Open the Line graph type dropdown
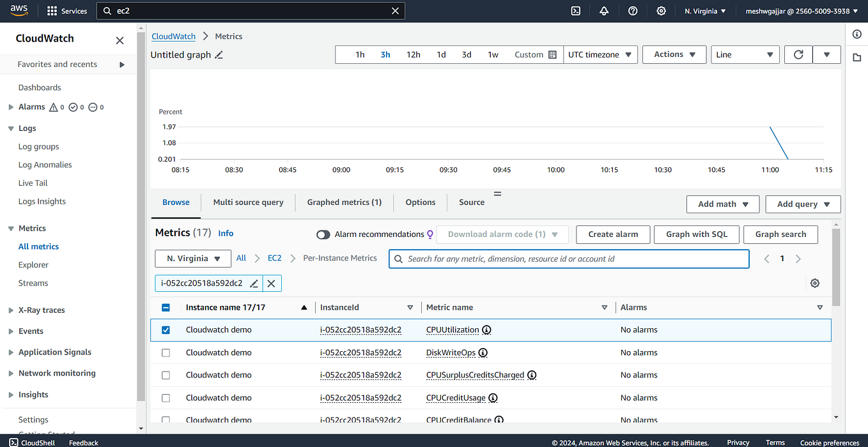The width and height of the screenshot is (868, 447). (745, 55)
